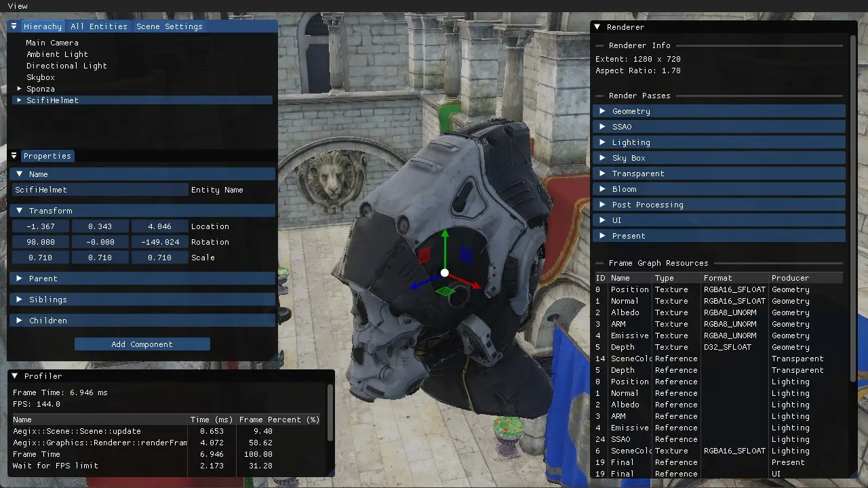
Task: Expand the Sponza tree node
Action: click(x=20, y=89)
